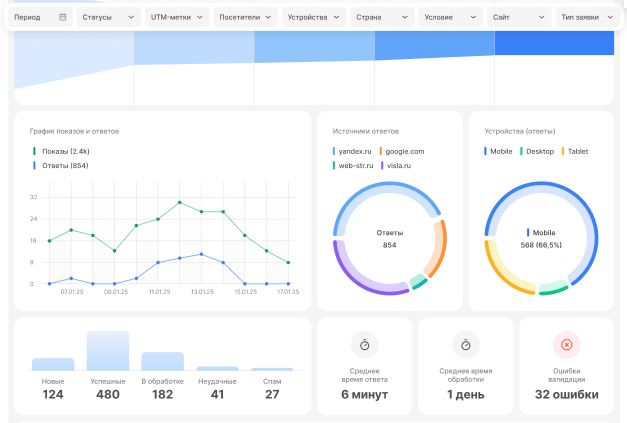The image size is (627, 423).
Task: Open the Тип заявки dropdown
Action: pyautogui.click(x=587, y=17)
